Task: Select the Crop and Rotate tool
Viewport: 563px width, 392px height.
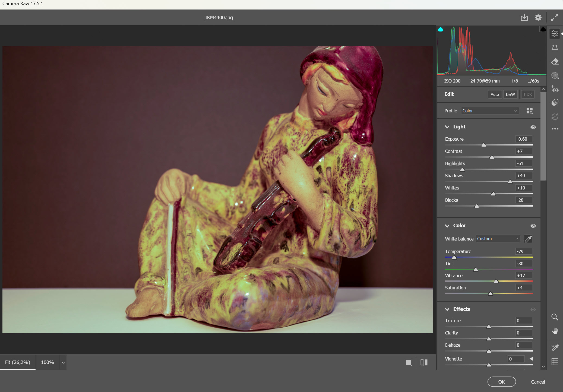Action: click(x=555, y=48)
